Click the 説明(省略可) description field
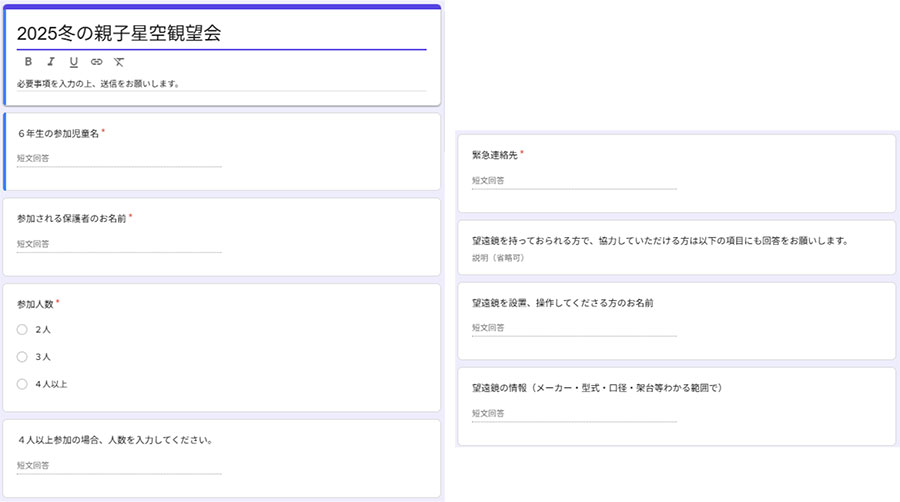The height and width of the screenshot is (502, 900). tap(498, 258)
